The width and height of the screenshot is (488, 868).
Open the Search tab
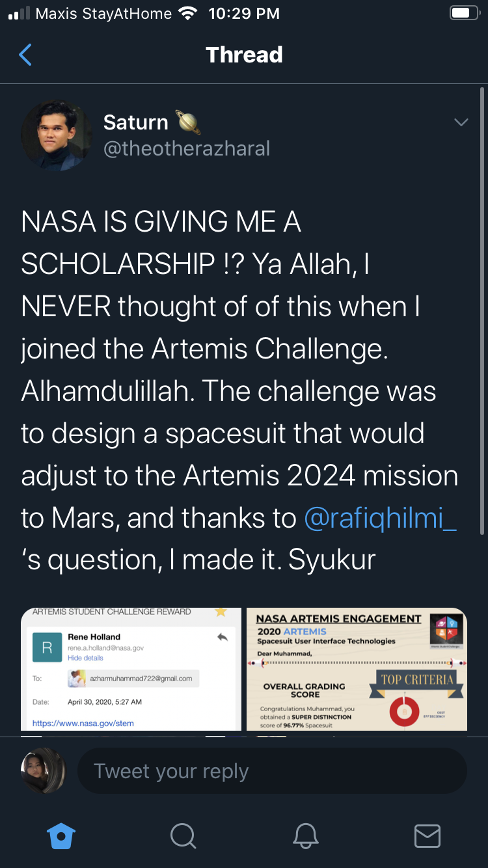point(183,835)
